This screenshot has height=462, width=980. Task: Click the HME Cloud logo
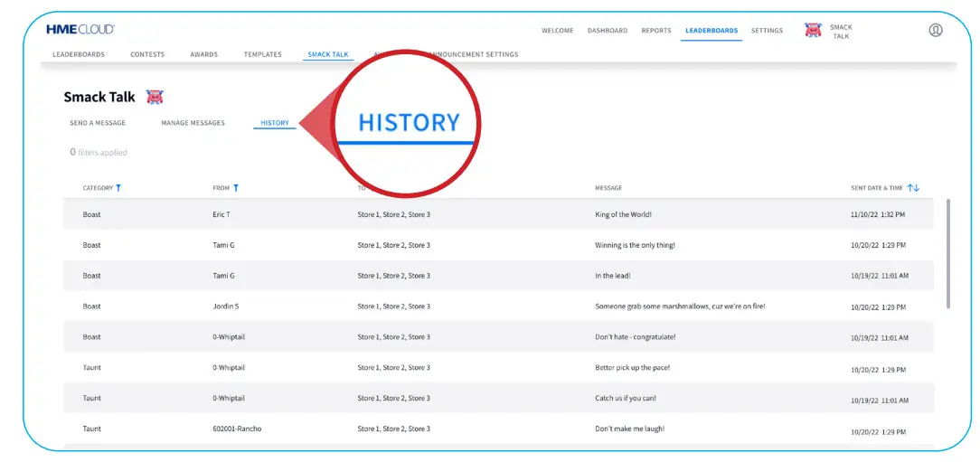tap(80, 29)
